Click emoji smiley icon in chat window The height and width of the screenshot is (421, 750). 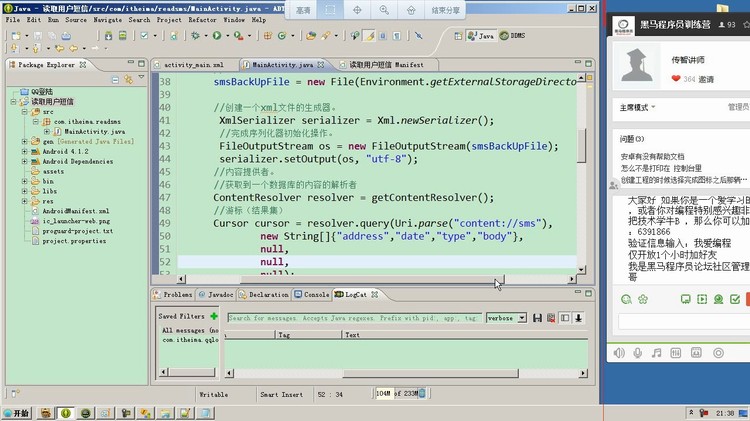click(x=626, y=299)
